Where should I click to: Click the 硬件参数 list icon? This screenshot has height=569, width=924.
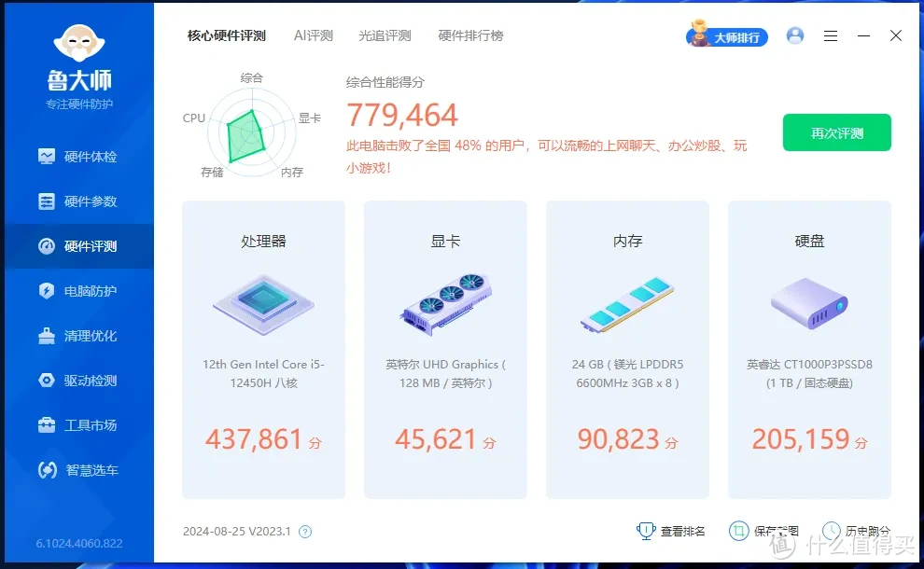[47, 201]
